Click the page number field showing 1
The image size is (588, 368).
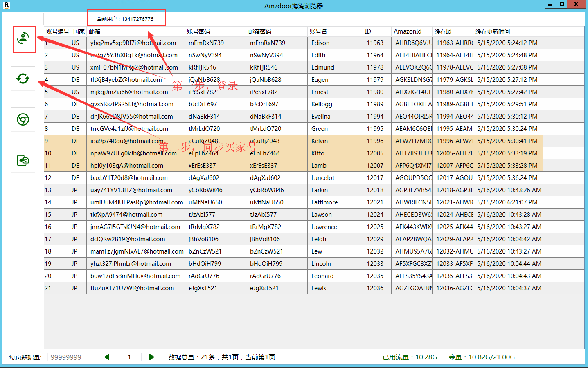[129, 357]
